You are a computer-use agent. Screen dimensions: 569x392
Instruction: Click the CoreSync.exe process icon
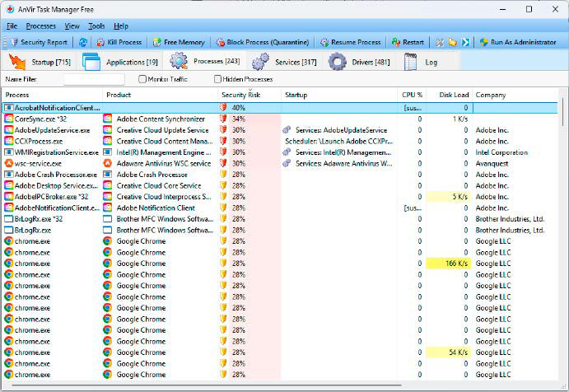coord(9,119)
